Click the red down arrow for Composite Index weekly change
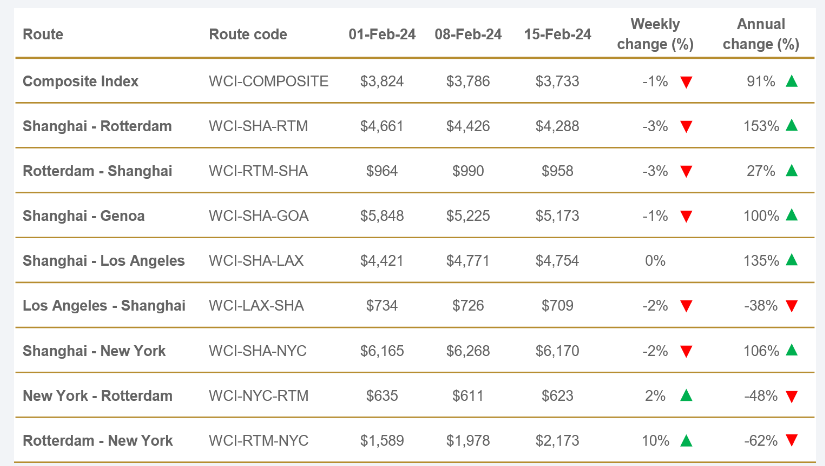 pyautogui.click(x=686, y=82)
